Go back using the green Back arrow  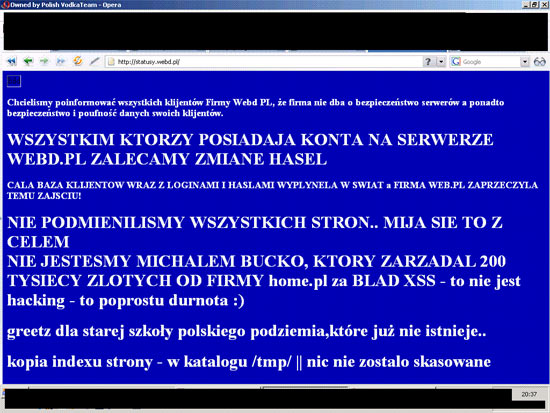point(28,61)
